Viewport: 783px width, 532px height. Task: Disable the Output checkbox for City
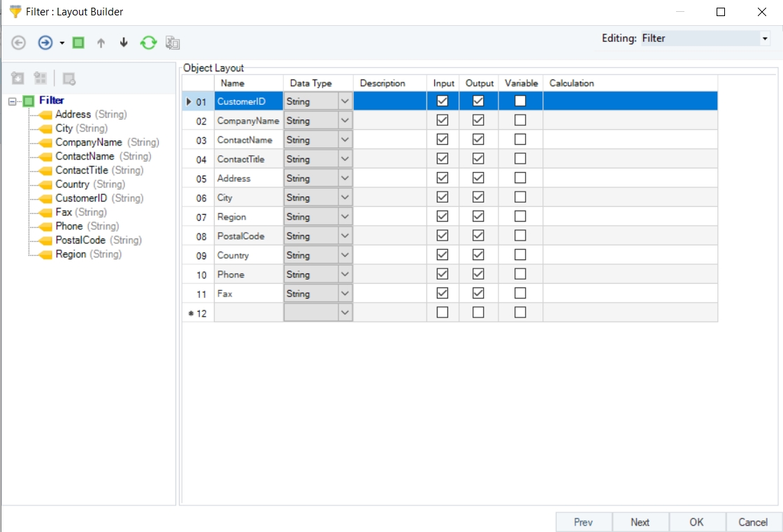[x=478, y=198]
